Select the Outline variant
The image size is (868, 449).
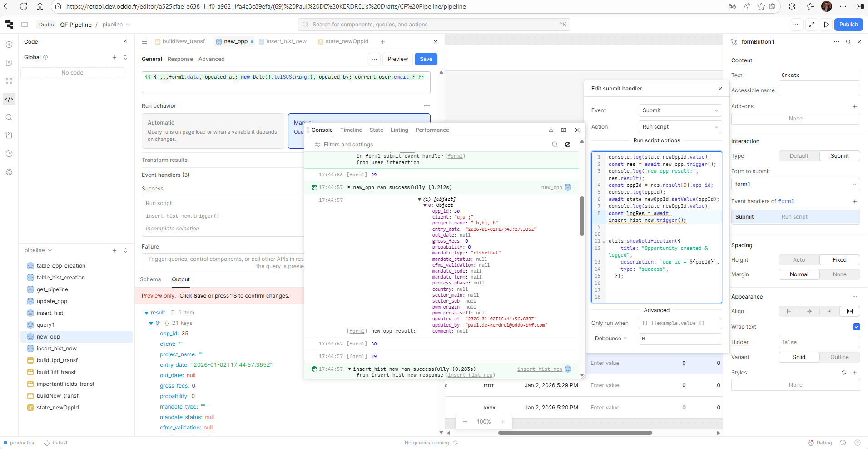click(x=839, y=357)
